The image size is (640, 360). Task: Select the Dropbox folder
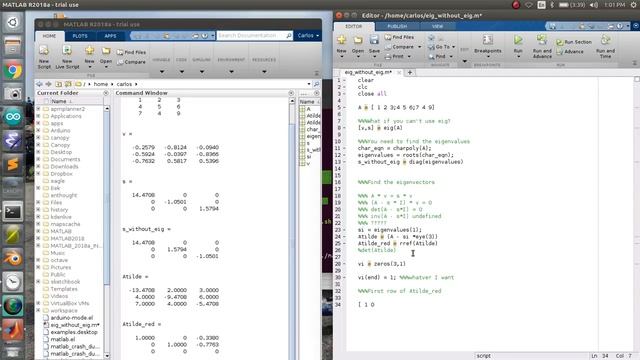pyautogui.click(x=61, y=174)
